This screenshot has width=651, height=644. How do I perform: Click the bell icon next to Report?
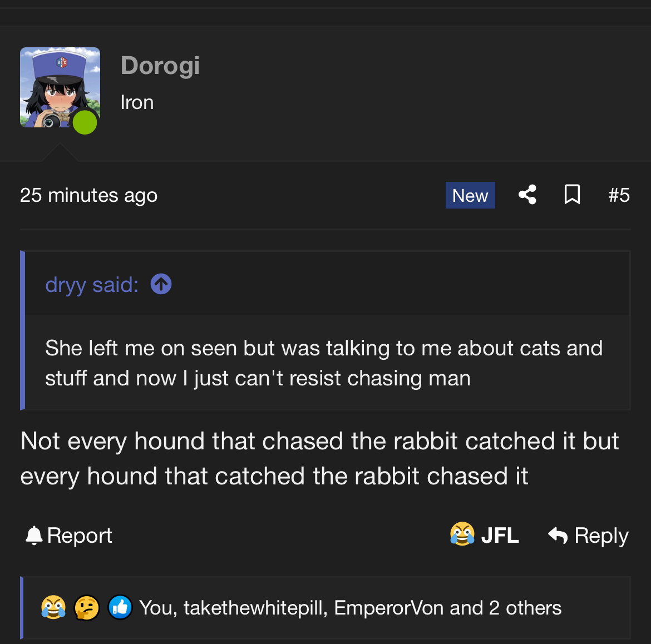pyautogui.click(x=34, y=536)
